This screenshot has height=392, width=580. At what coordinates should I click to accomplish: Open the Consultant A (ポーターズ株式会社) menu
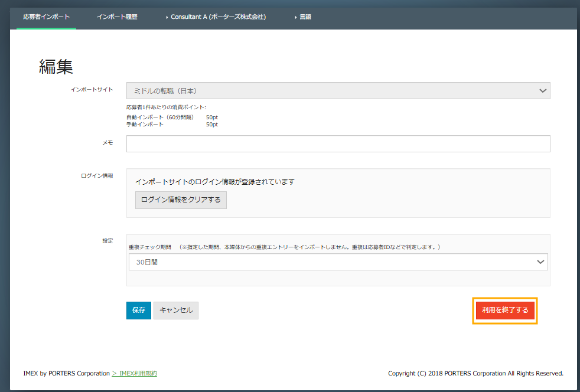coord(218,17)
